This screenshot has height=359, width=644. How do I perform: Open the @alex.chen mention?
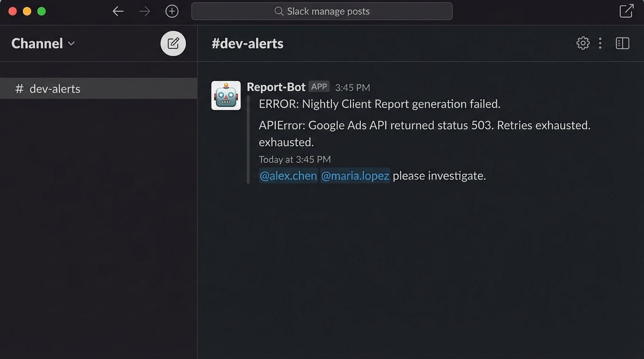tap(288, 176)
